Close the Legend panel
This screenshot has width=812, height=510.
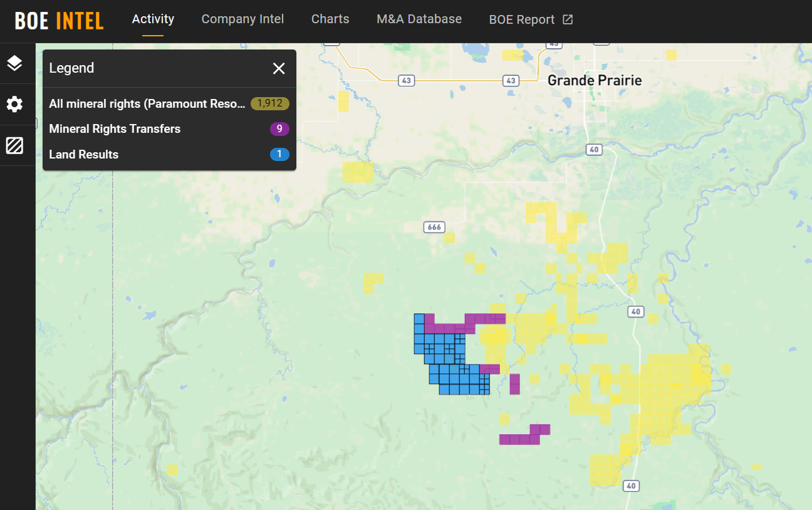coord(279,68)
